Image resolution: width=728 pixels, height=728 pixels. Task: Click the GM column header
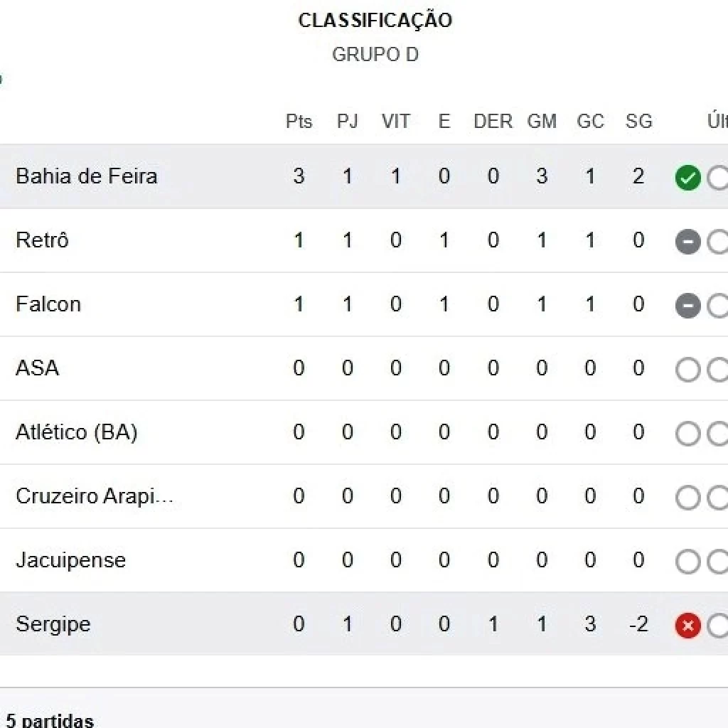[542, 122]
